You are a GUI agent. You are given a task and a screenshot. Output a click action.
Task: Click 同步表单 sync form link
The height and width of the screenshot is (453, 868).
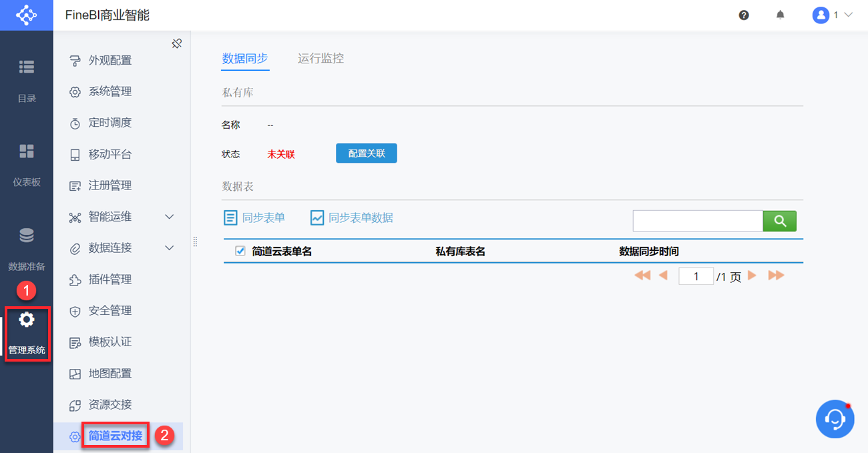(x=254, y=217)
